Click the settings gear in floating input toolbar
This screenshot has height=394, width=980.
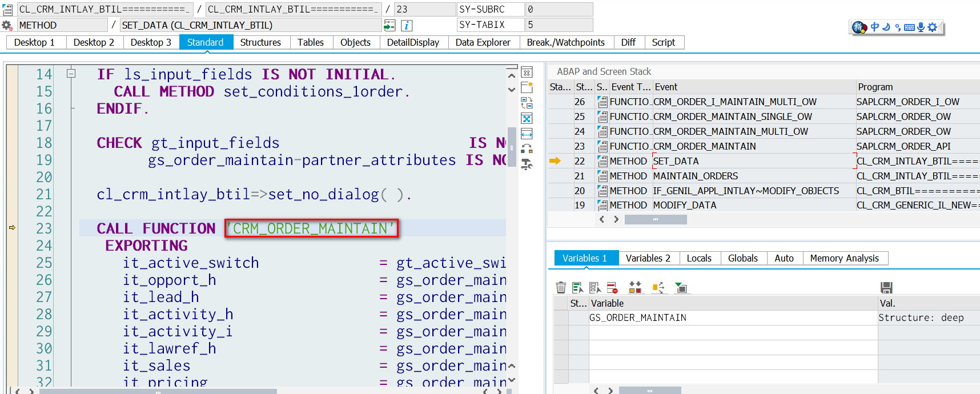point(933,27)
